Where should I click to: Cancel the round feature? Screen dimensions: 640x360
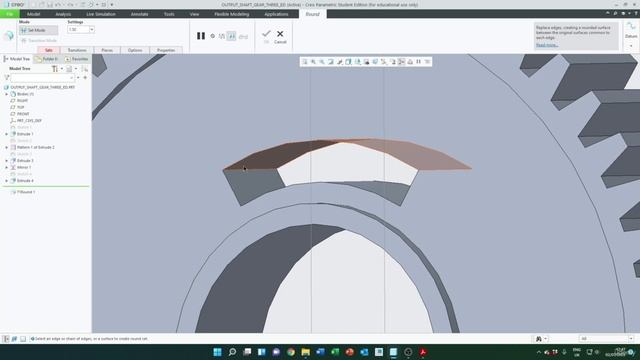[x=280, y=36]
